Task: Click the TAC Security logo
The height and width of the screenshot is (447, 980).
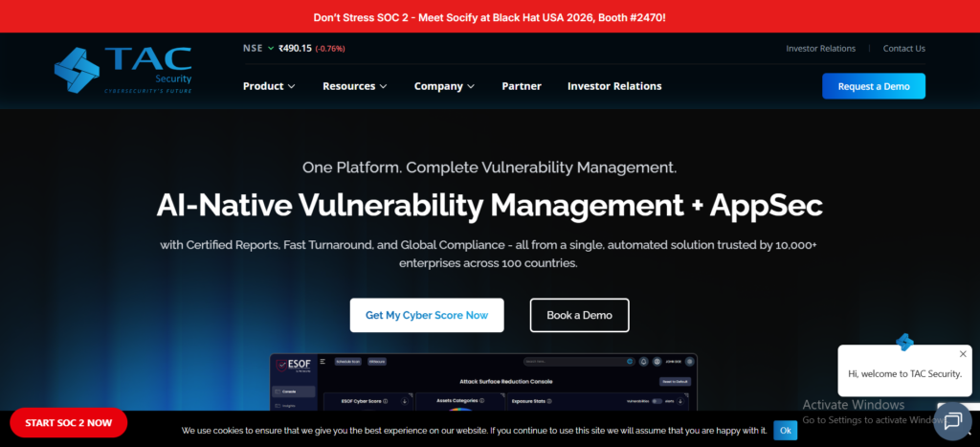Action: click(x=123, y=70)
